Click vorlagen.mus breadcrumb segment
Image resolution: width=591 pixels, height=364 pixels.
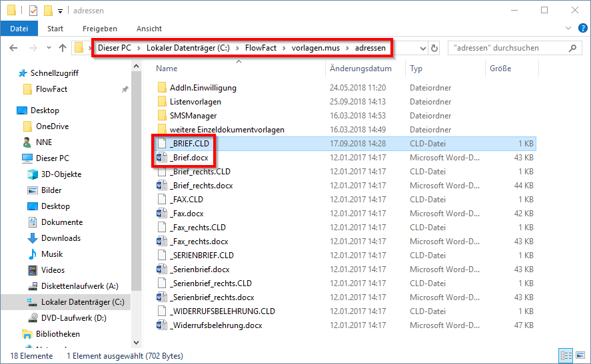pos(315,48)
